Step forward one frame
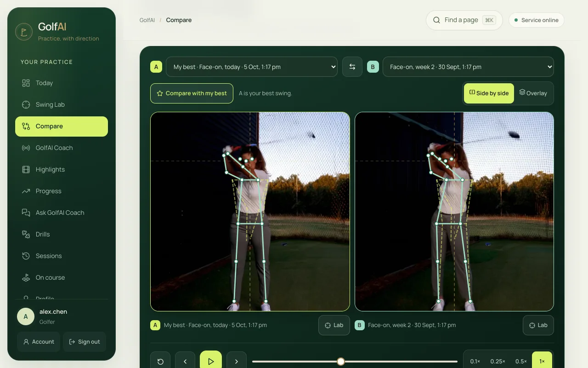588x368 pixels. [x=237, y=362]
